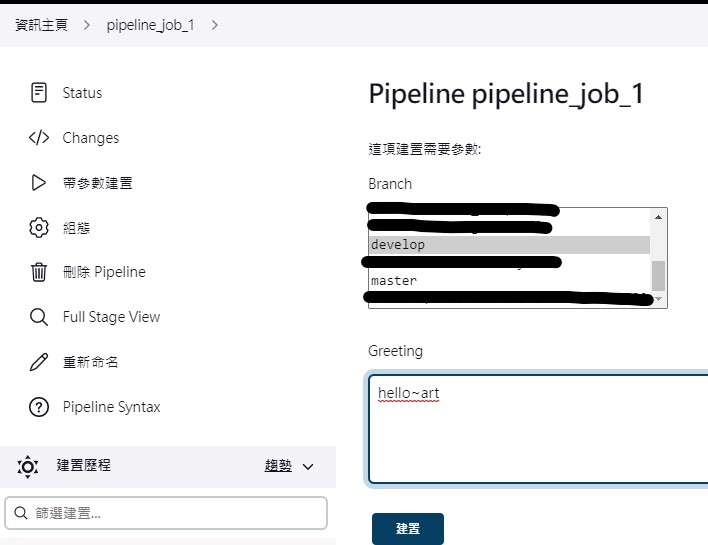Click the Branch list scrollbar thumb
Viewport: 708px width, 545px height.
click(x=658, y=276)
